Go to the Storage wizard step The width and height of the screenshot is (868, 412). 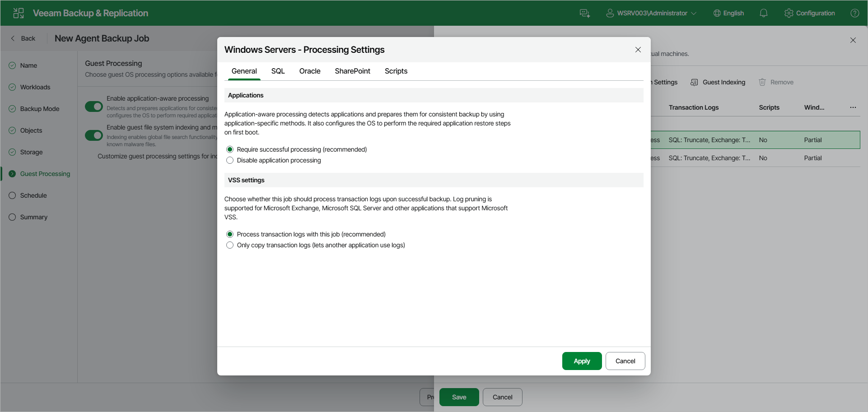coord(32,152)
